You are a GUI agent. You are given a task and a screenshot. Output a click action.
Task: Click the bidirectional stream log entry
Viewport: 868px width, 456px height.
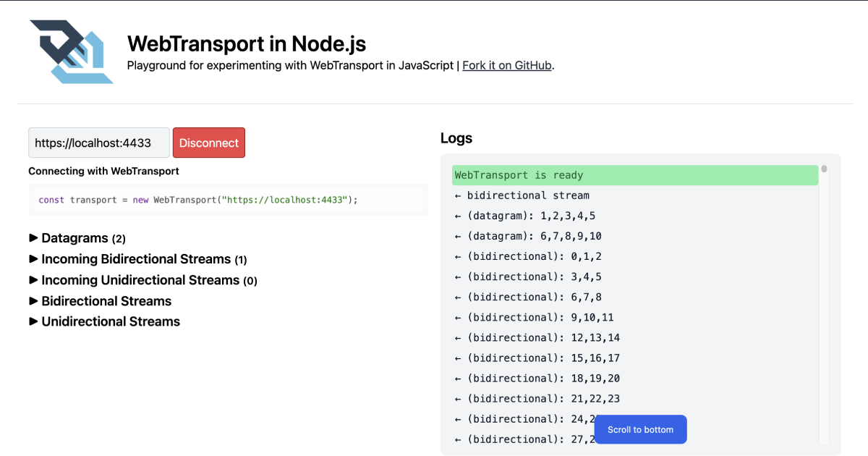click(521, 195)
